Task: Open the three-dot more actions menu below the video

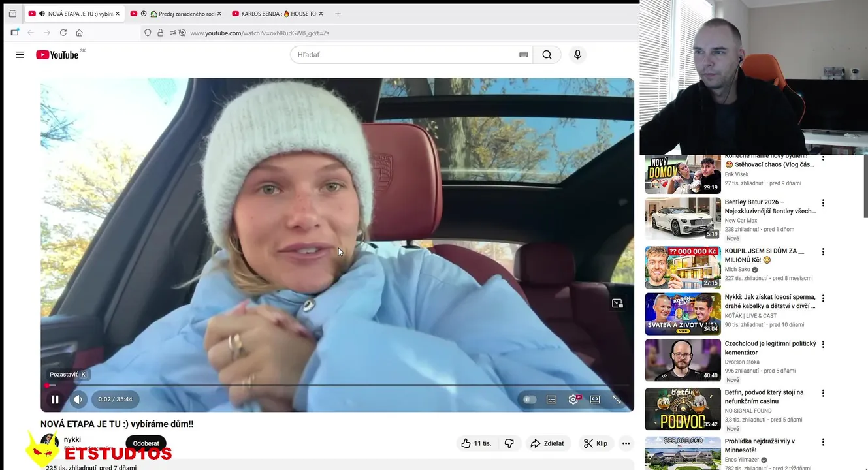Action: coord(626,443)
